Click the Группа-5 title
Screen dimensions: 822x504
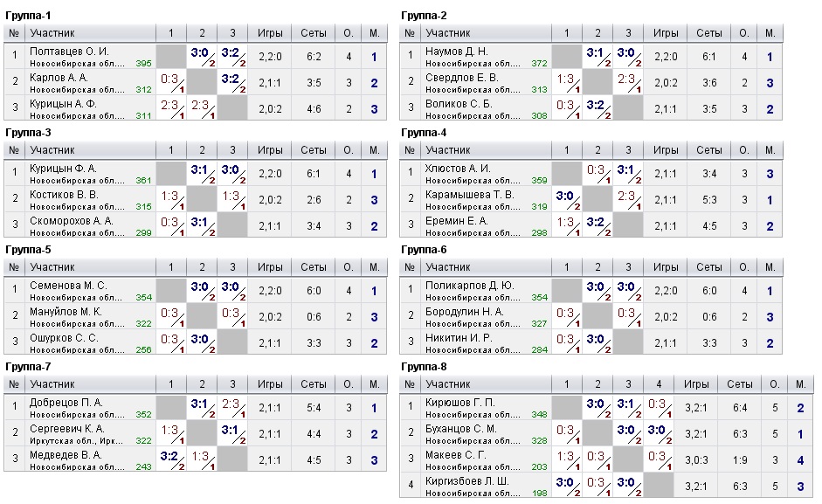click(x=28, y=250)
